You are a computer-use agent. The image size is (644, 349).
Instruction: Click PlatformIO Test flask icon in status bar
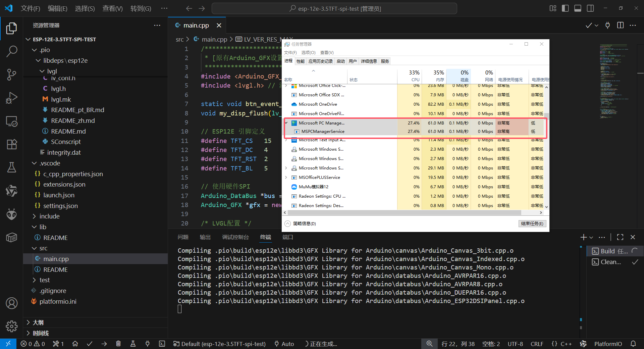point(133,344)
